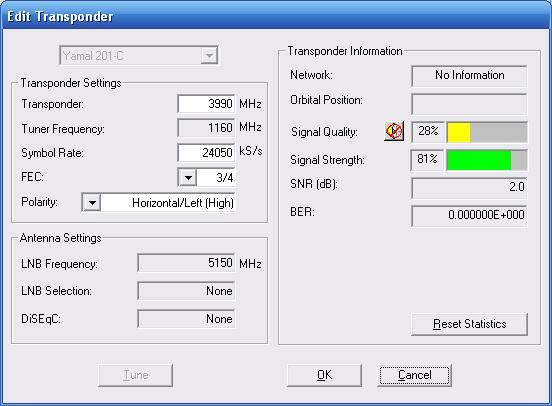Image resolution: width=552 pixels, height=406 pixels.
Task: Click the Reset Statistics button
Action: pyautogui.click(x=469, y=324)
